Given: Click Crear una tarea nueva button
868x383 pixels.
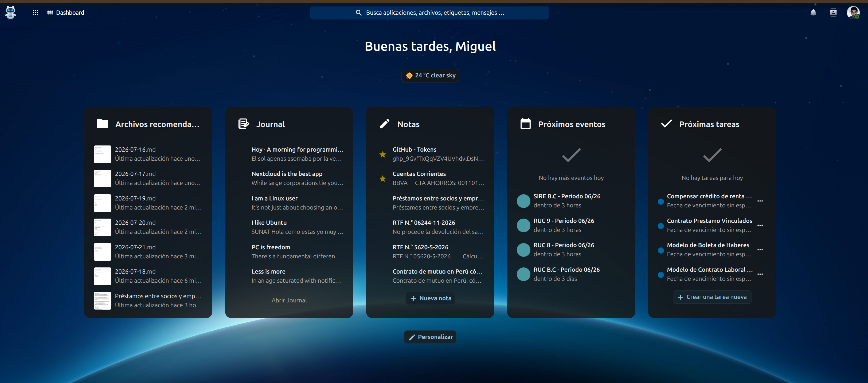Looking at the screenshot, I should (x=712, y=297).
